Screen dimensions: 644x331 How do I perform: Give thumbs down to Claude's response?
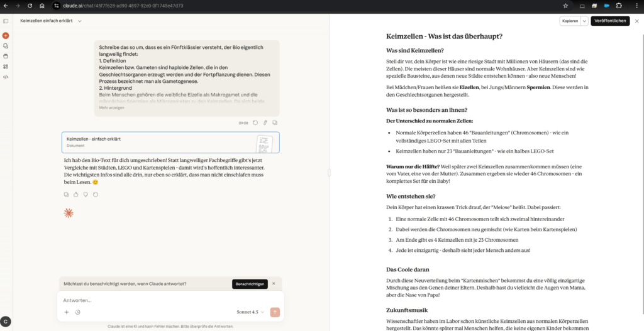(86, 195)
